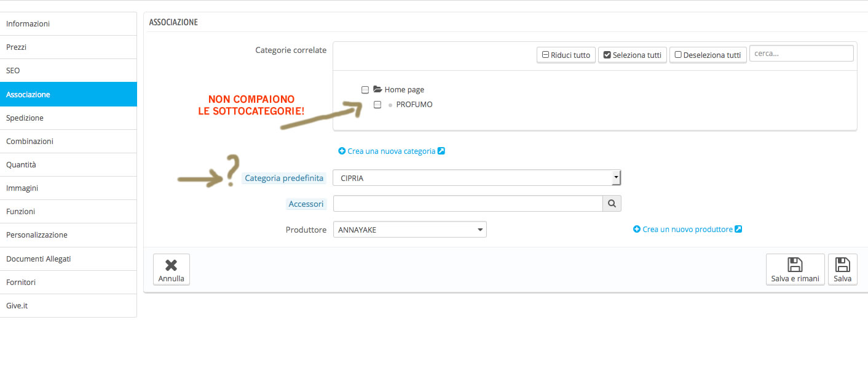This screenshot has height=365, width=868.
Task: Click Deseleziona tutti in category tree toolbar
Action: pyautogui.click(x=708, y=55)
